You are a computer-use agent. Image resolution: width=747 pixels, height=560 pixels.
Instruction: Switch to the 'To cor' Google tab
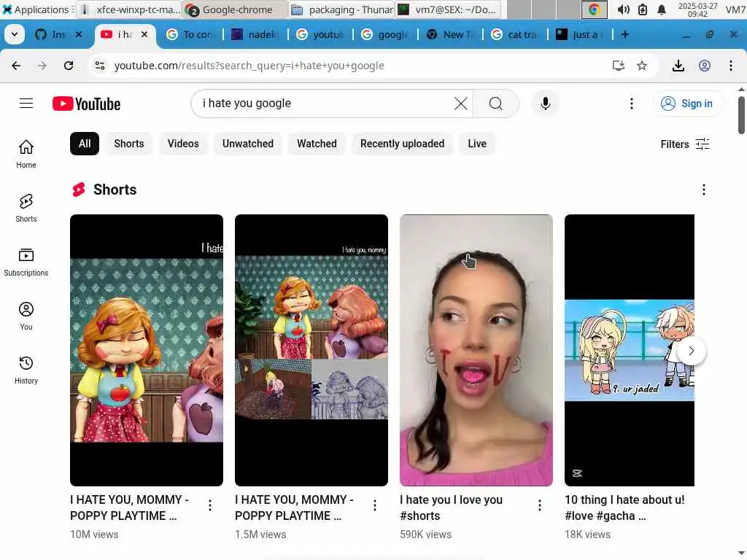[190, 34]
